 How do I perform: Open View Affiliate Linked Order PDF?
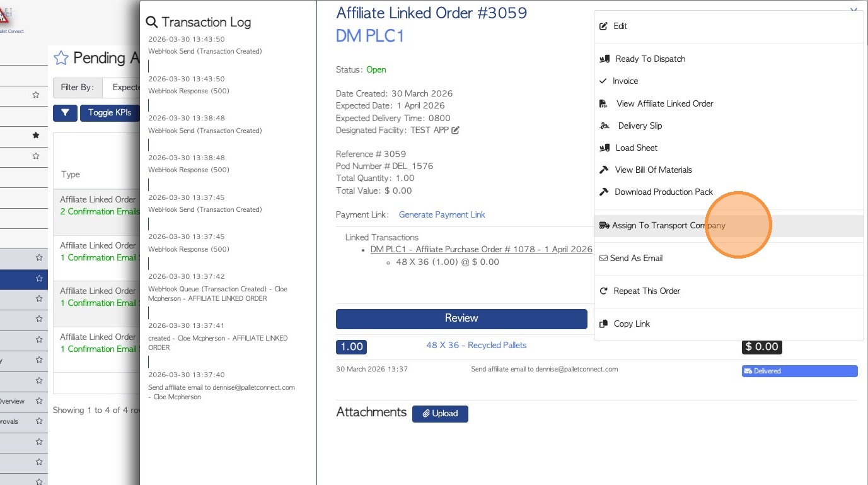pyautogui.click(x=664, y=104)
